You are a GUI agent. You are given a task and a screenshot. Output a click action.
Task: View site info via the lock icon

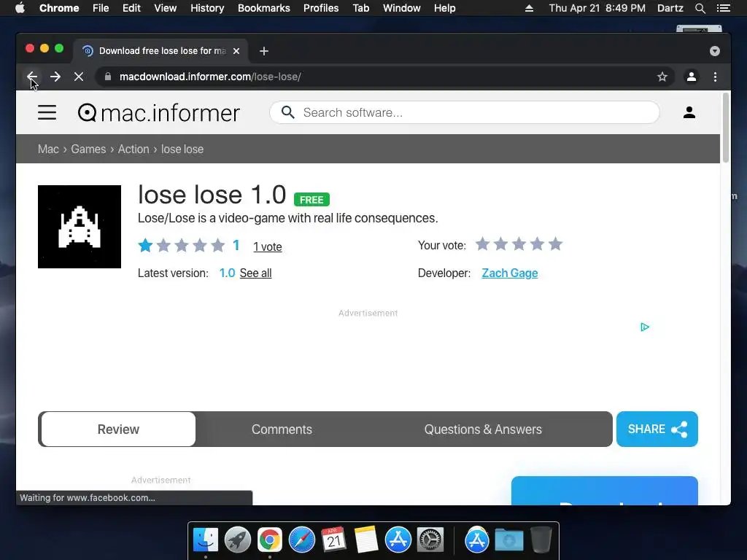[108, 77]
